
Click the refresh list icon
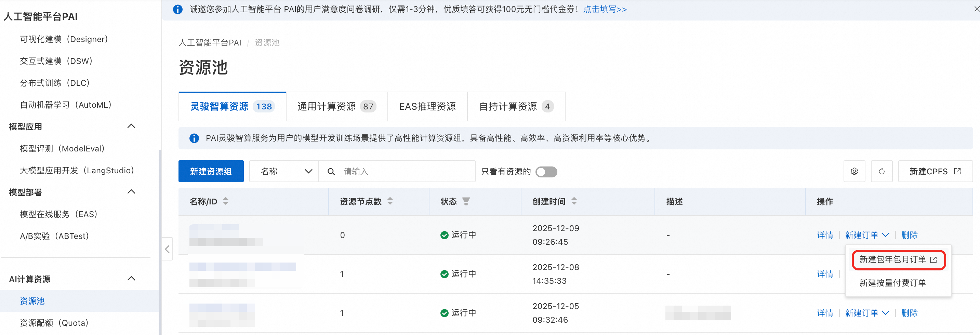[882, 172]
